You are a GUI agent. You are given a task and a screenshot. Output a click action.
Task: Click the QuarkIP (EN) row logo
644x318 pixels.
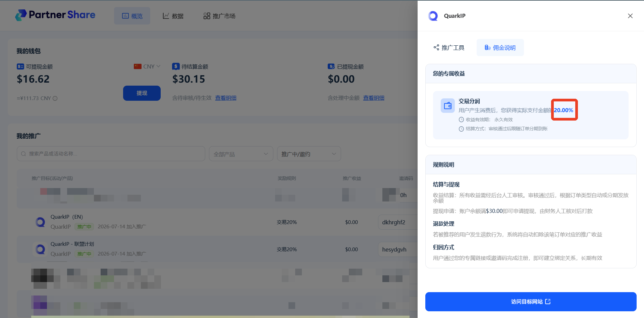41,222
